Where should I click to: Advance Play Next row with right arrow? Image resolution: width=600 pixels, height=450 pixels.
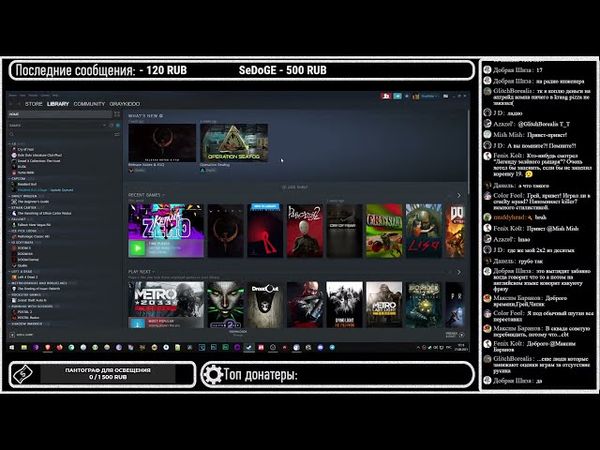click(459, 272)
